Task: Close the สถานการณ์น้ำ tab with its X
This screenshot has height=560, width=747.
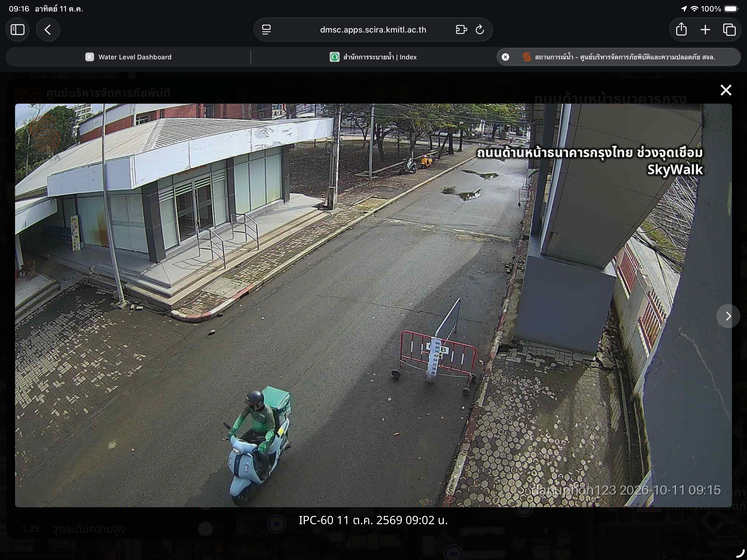Action: click(506, 57)
